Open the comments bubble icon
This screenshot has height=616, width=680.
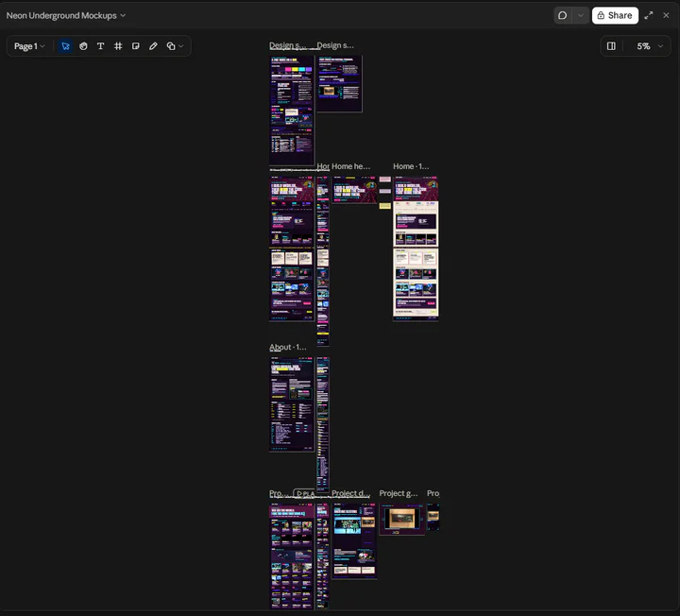click(563, 16)
